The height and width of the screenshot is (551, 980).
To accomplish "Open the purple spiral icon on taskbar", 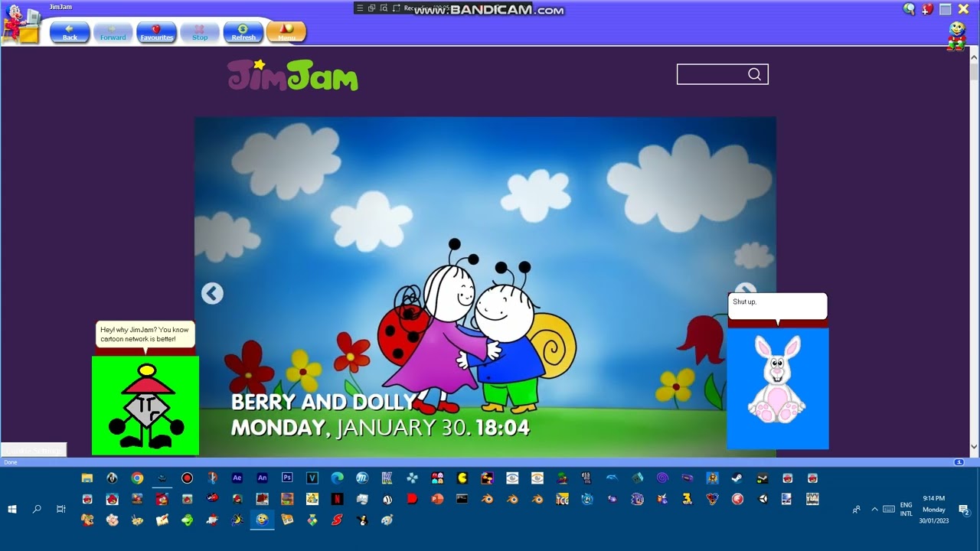I will [661, 478].
